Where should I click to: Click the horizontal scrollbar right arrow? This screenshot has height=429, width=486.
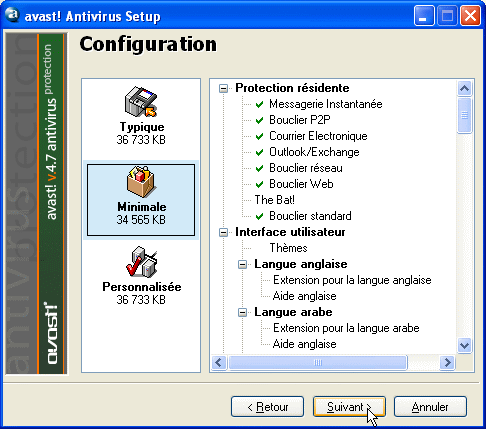pos(447,362)
